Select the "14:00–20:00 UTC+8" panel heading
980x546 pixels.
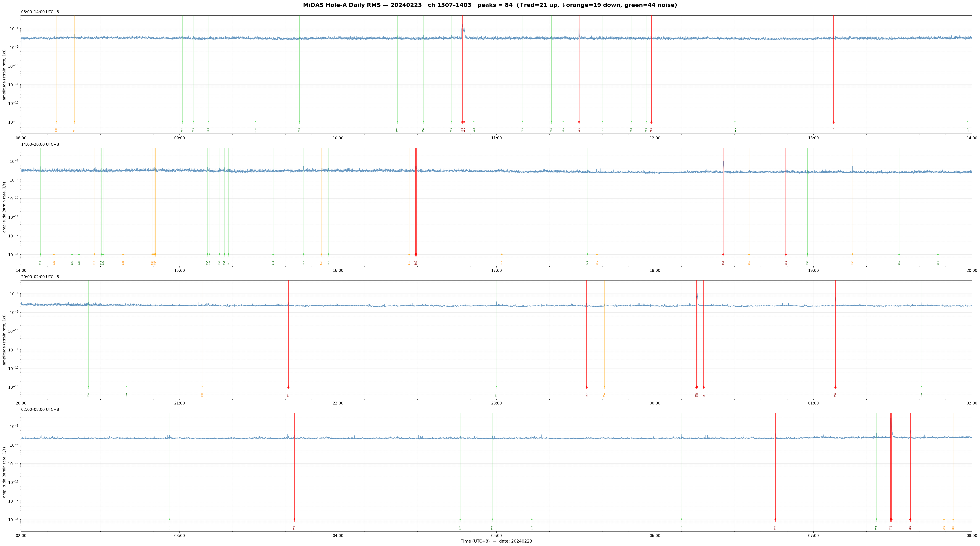point(40,145)
